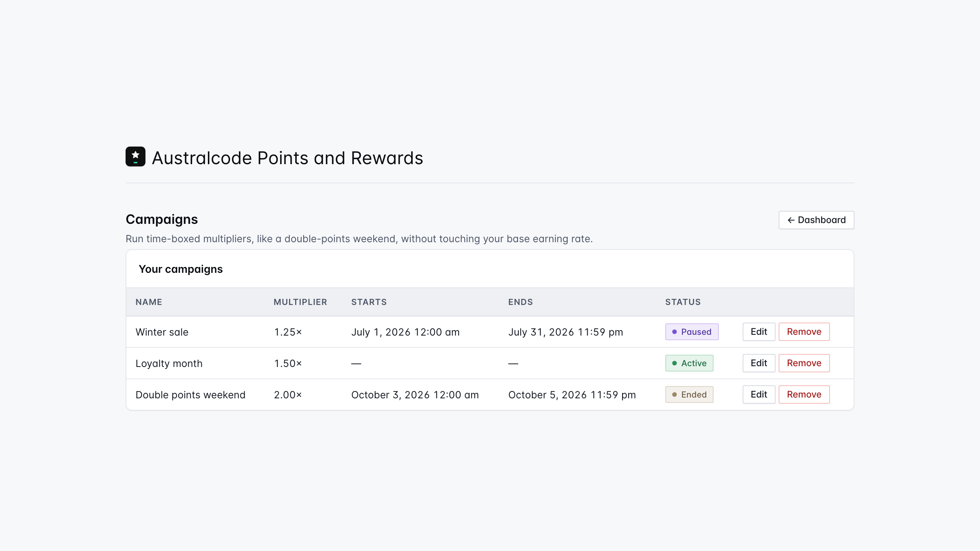This screenshot has height=551, width=980.
Task: Click the Ended status badge
Action: pos(689,395)
